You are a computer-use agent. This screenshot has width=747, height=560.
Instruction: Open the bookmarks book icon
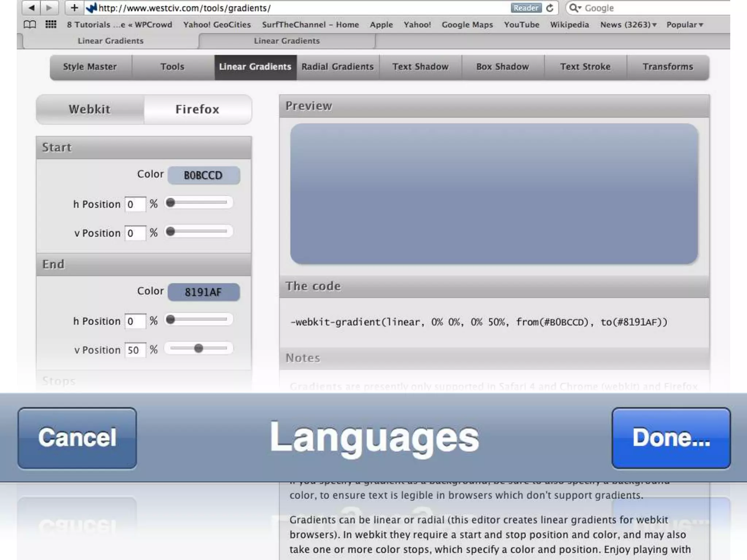click(30, 24)
